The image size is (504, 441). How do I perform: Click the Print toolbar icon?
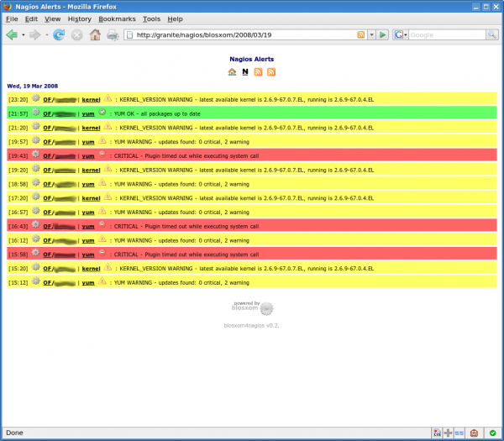(113, 35)
